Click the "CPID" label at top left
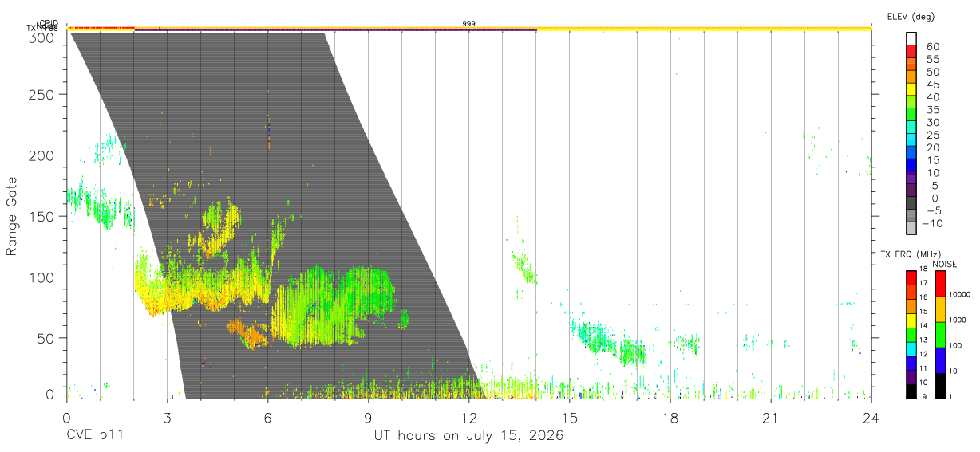 coord(49,23)
